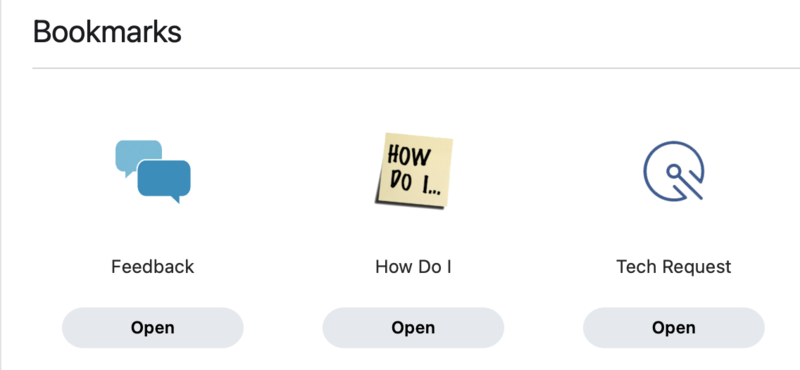Click the Tech Request label text
Image resolution: width=800 pixels, height=370 pixels.
pos(673,267)
